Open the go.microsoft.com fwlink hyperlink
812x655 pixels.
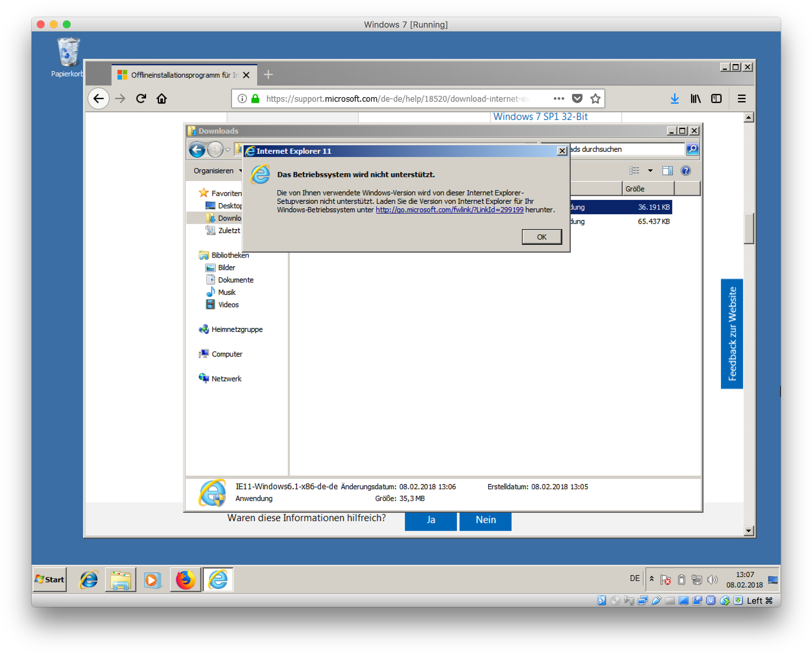click(x=449, y=210)
